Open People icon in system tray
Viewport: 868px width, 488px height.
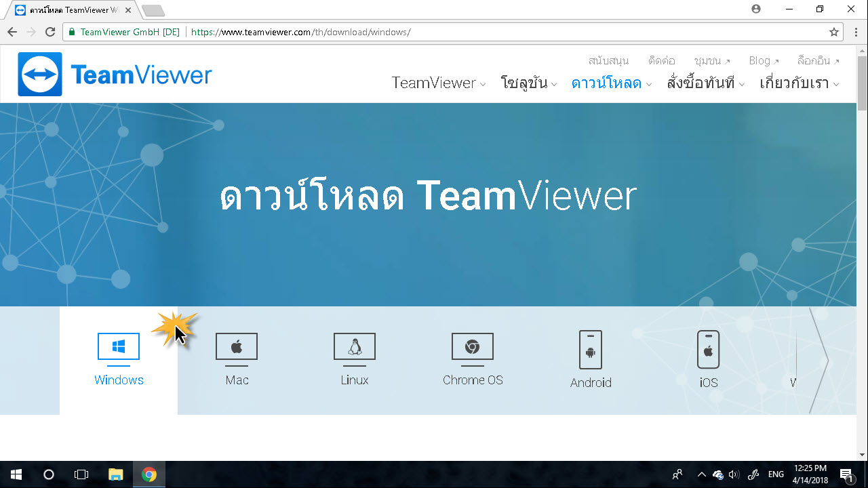point(677,474)
